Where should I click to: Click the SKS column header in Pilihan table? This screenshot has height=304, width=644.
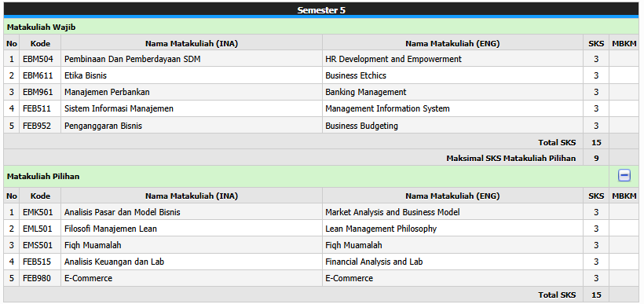coord(596,196)
